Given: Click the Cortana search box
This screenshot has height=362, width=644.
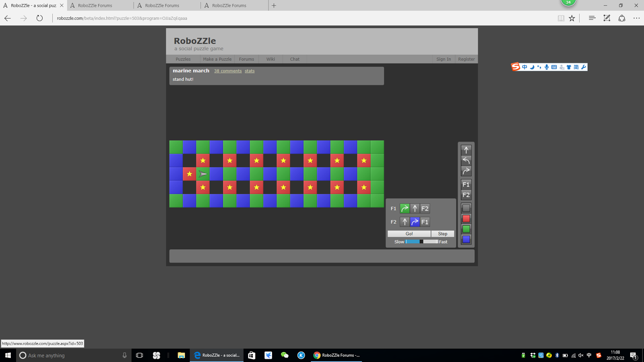Looking at the screenshot, I should [x=74, y=355].
